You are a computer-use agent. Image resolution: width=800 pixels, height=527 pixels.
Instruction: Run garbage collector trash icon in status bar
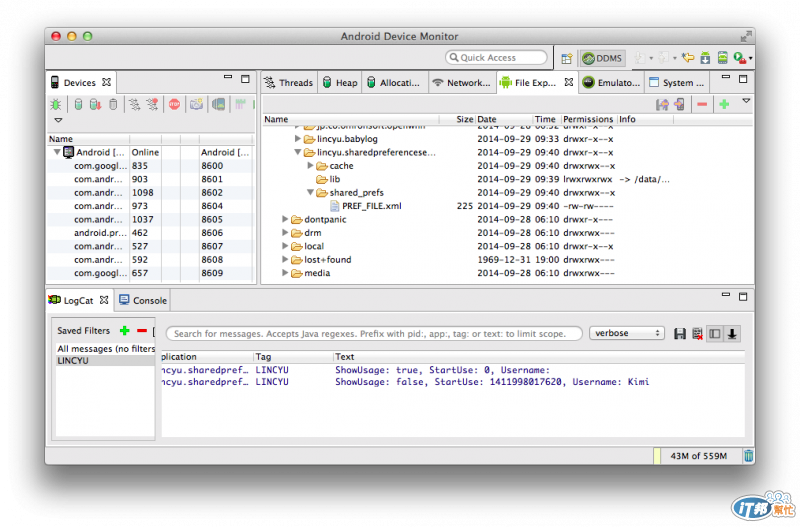[x=748, y=456]
